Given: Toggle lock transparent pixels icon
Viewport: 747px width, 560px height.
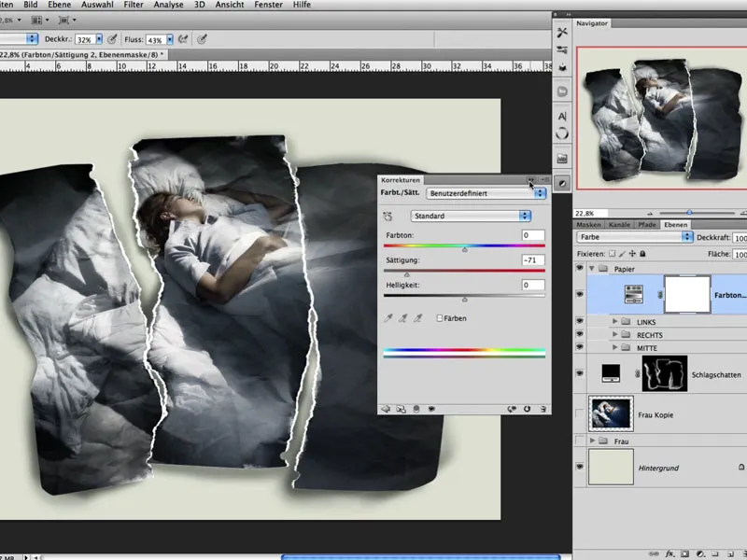Looking at the screenshot, I should click(x=613, y=254).
